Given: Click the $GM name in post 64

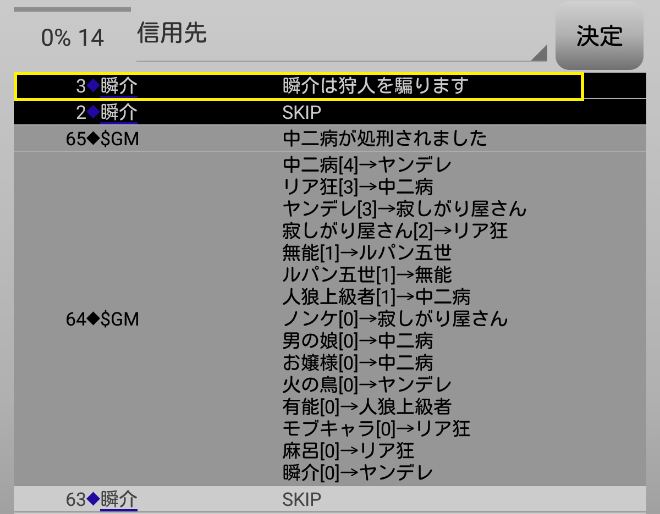Looking at the screenshot, I should [119, 319].
